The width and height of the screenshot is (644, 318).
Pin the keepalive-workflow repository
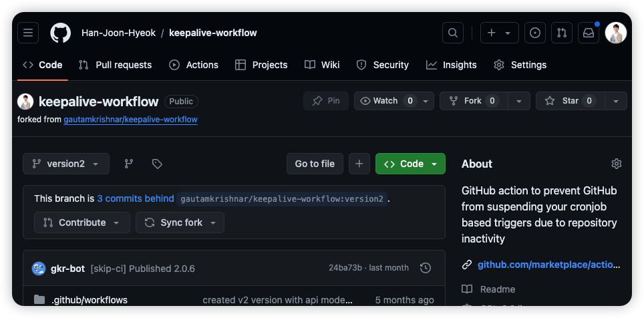(x=326, y=101)
